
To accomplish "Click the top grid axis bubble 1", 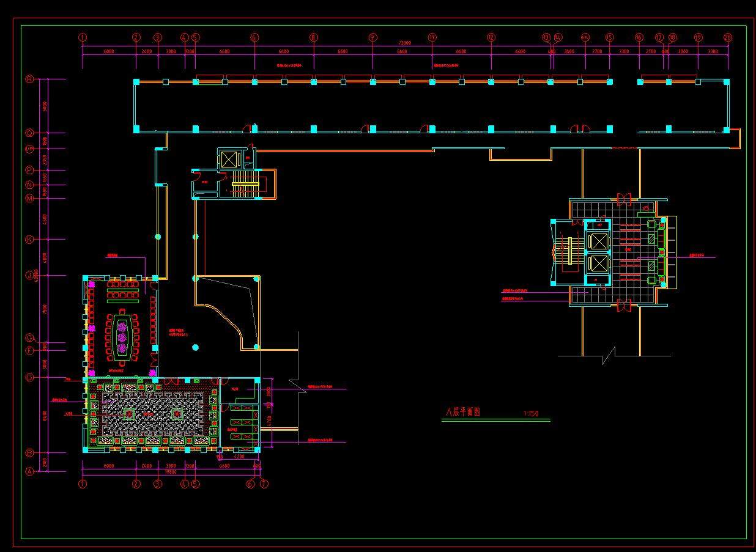I will coord(83,37).
